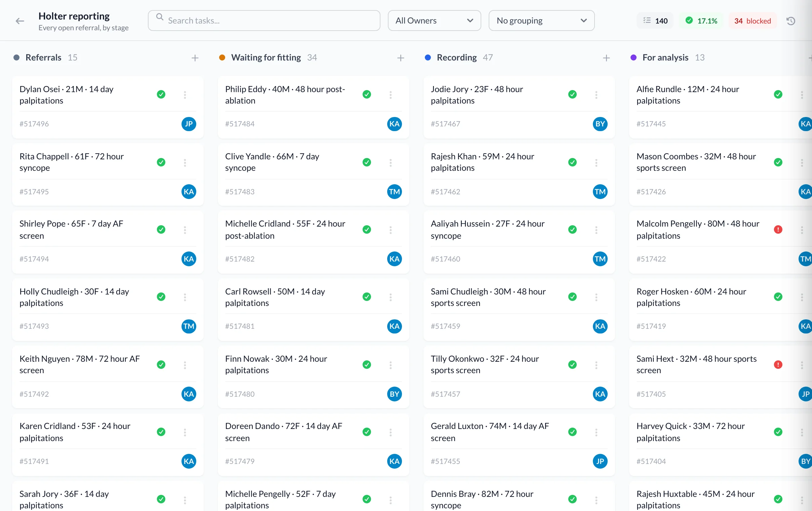Open the All Owners dropdown
The width and height of the screenshot is (812, 511).
[x=434, y=21]
